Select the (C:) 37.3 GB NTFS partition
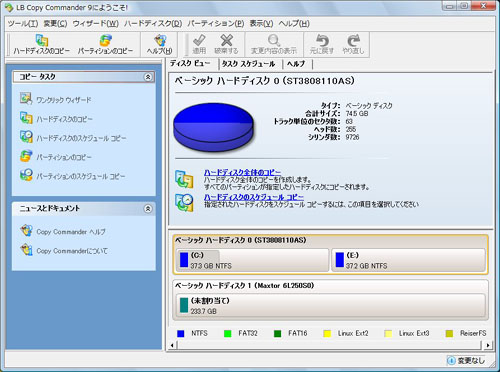500x372 pixels. click(253, 260)
